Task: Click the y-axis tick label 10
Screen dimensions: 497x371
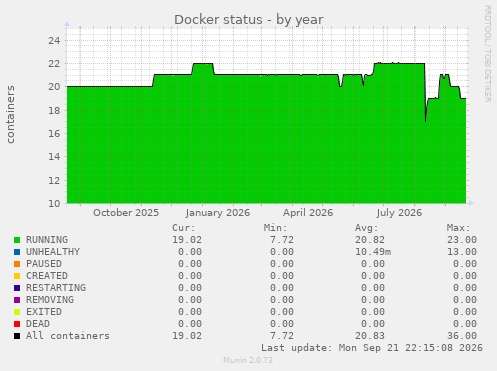Action: tap(54, 203)
